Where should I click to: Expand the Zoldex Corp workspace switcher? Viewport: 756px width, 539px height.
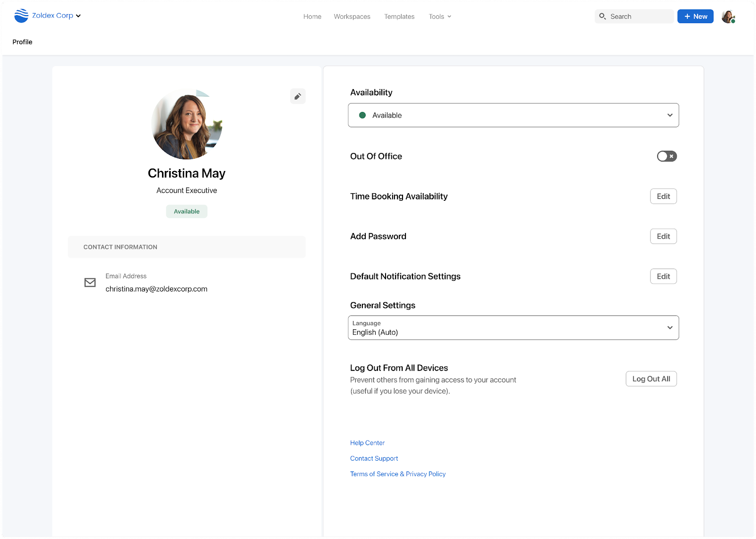(79, 15)
